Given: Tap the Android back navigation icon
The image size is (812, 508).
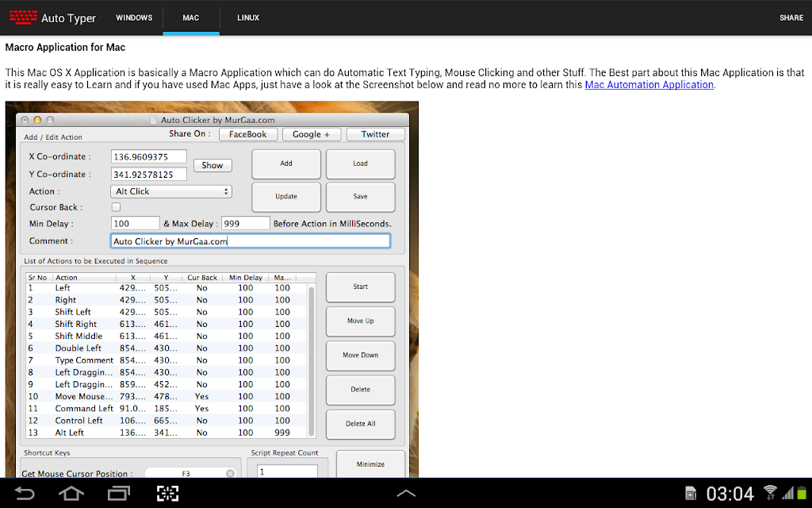Looking at the screenshot, I should click(24, 493).
